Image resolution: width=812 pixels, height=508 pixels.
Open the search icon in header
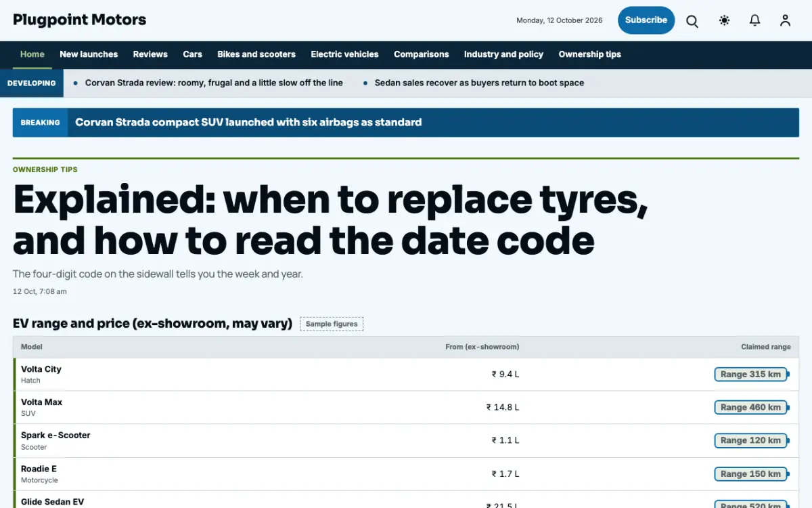pos(692,21)
